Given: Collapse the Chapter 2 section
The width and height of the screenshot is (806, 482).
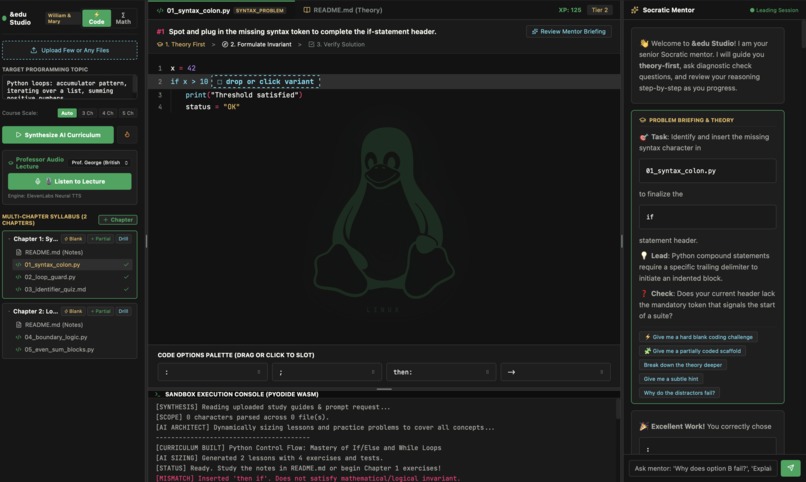Looking at the screenshot, I should (x=9, y=311).
